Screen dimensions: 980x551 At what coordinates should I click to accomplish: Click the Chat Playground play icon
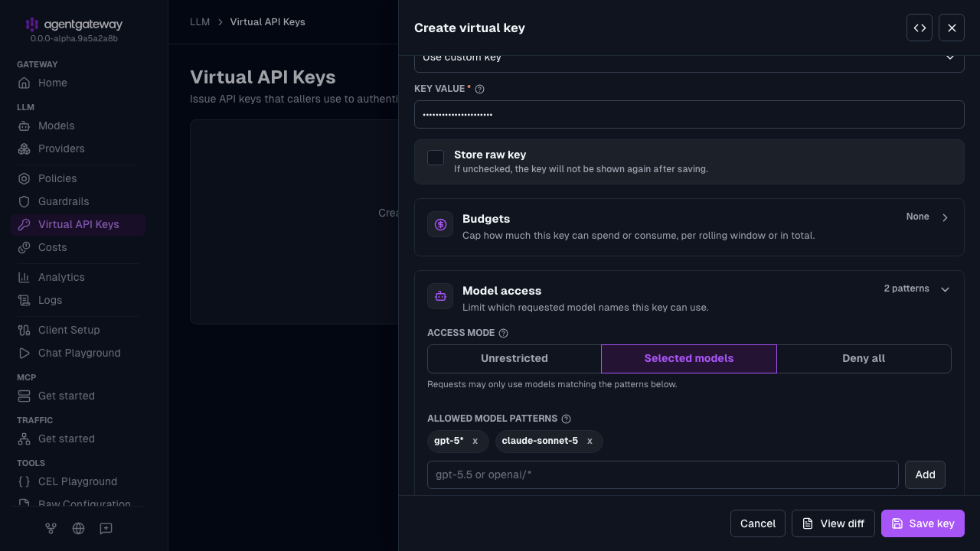[x=24, y=353]
